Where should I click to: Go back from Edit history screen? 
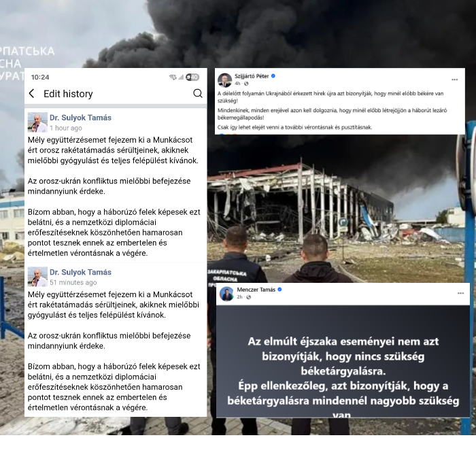tap(31, 94)
